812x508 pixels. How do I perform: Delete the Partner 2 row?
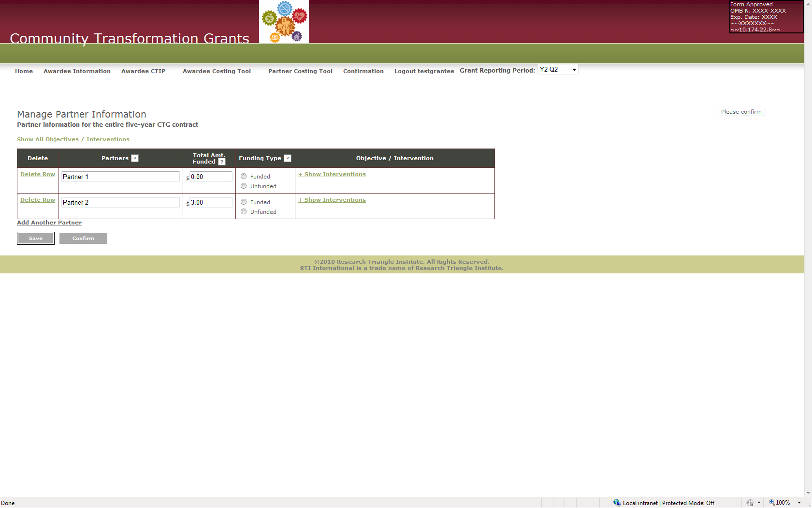(x=38, y=200)
